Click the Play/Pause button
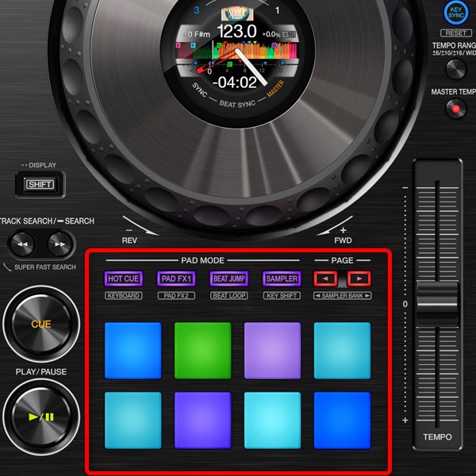This screenshot has height=476, width=476. pos(41,416)
